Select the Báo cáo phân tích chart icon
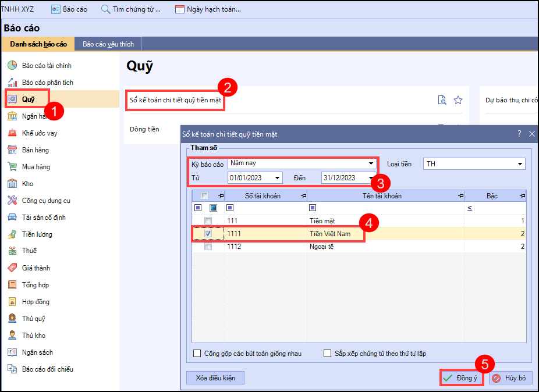The height and width of the screenshot is (392, 539). (x=12, y=83)
